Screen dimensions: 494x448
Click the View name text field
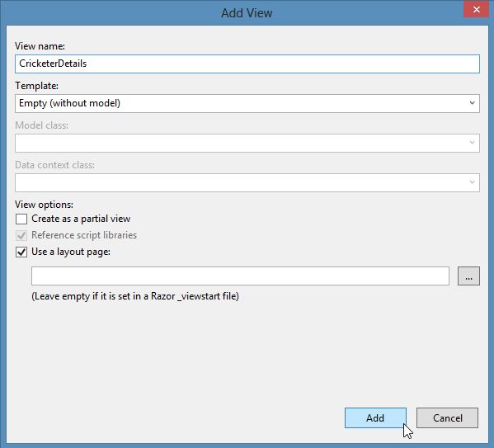coord(247,64)
